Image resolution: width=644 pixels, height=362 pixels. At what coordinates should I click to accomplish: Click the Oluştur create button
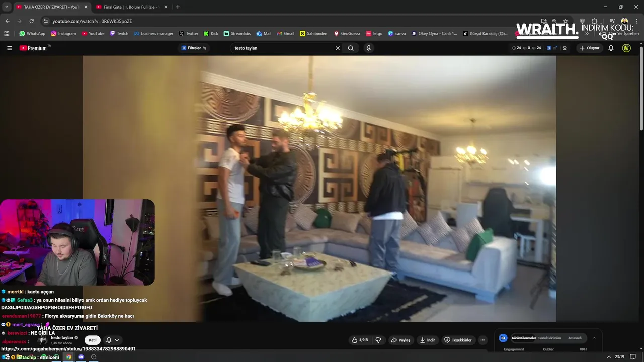point(590,48)
